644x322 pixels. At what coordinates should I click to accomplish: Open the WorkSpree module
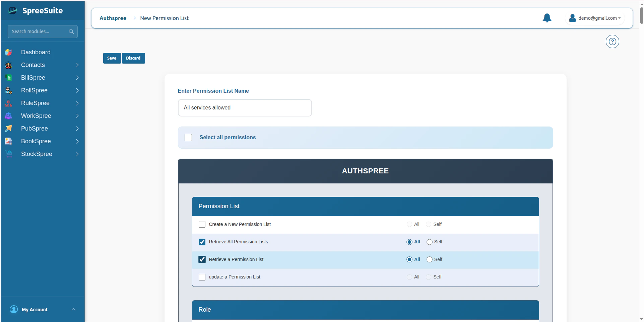tap(36, 116)
